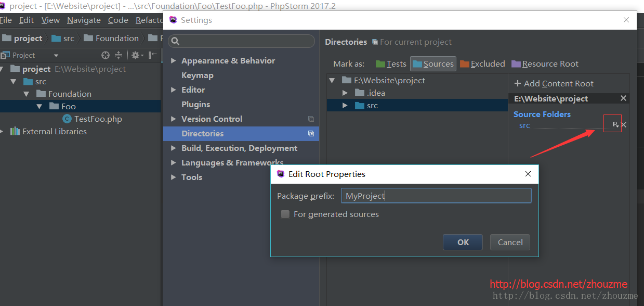This screenshot has width=644, height=306.
Task: Mark the src folder as Excluded
Action: pos(482,63)
